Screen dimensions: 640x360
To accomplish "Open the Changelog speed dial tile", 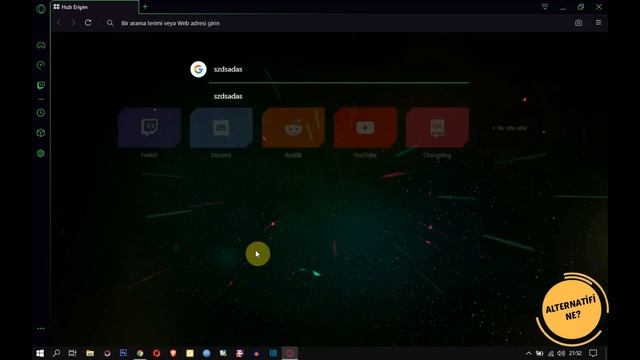I will click(x=437, y=128).
